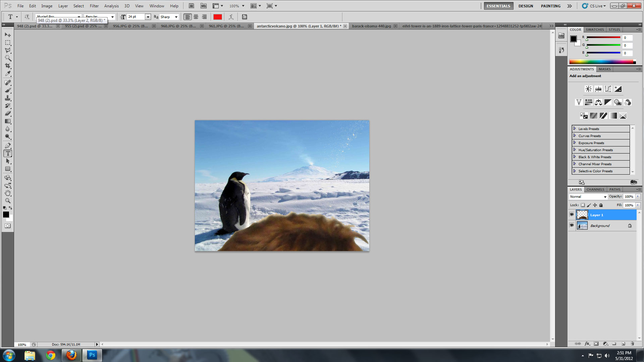Switch to the Painting workspace
The image size is (644, 362).
click(x=550, y=6)
